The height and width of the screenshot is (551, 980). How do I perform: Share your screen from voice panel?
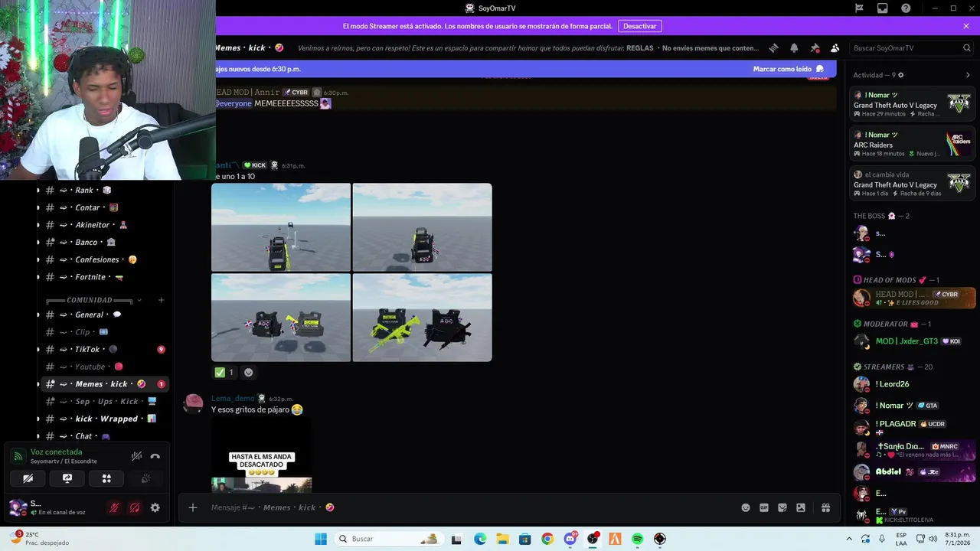coord(67,478)
